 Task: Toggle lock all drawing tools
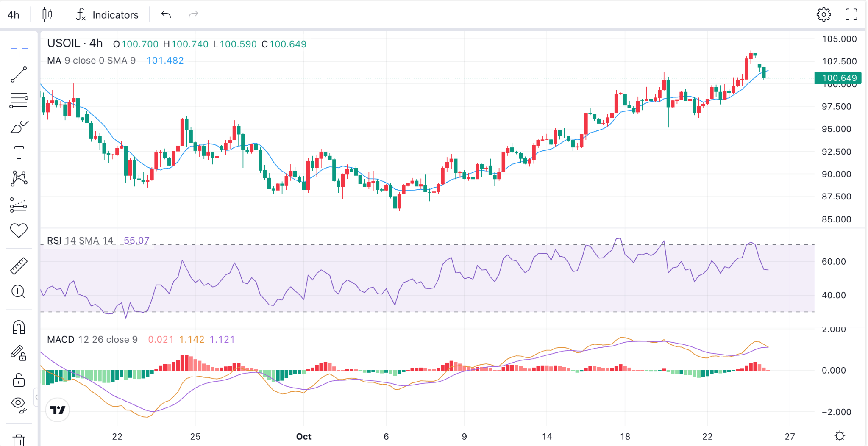19,380
